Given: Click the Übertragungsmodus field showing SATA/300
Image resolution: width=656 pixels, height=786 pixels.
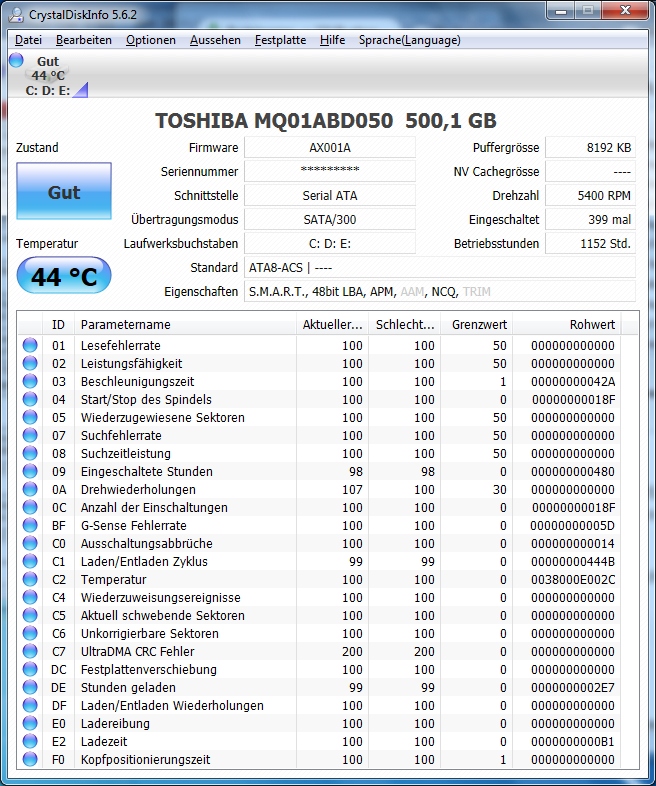Looking at the screenshot, I should (330, 220).
